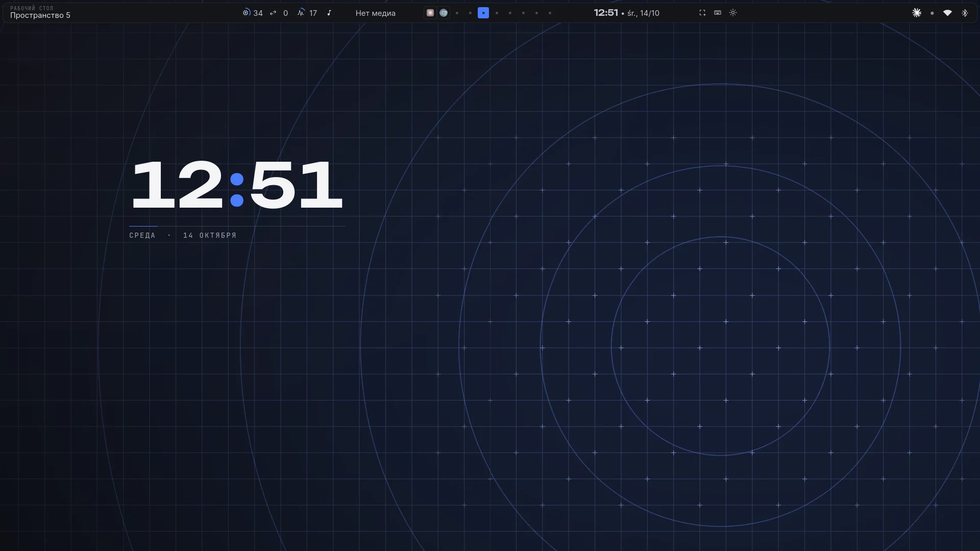Click the CPU value "34"
The image size is (980, 551).
(x=258, y=13)
